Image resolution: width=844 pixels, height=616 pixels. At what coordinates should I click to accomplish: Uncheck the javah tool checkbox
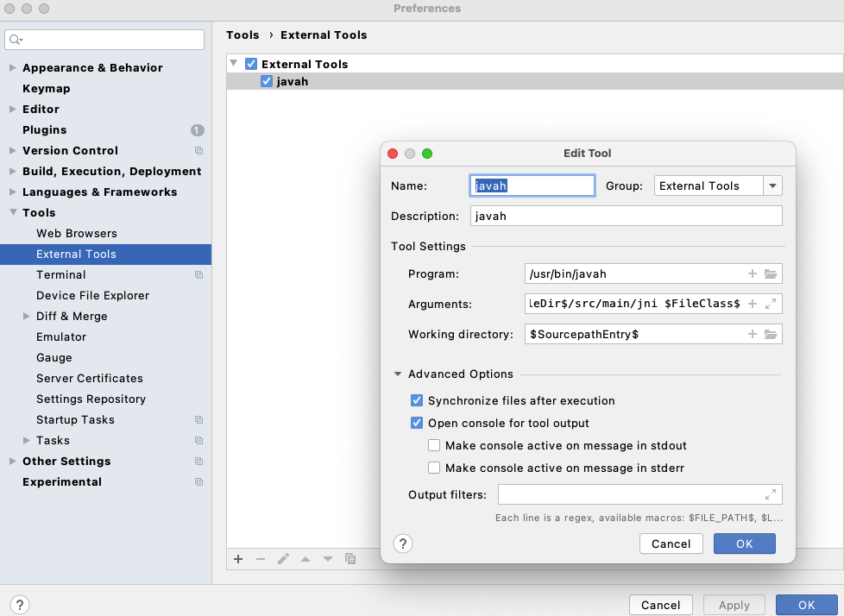point(267,81)
